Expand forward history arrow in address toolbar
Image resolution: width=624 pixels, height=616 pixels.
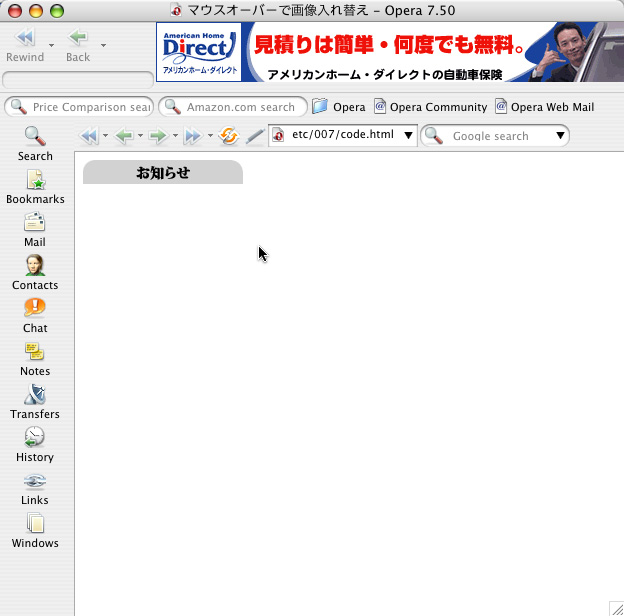tap(176, 136)
